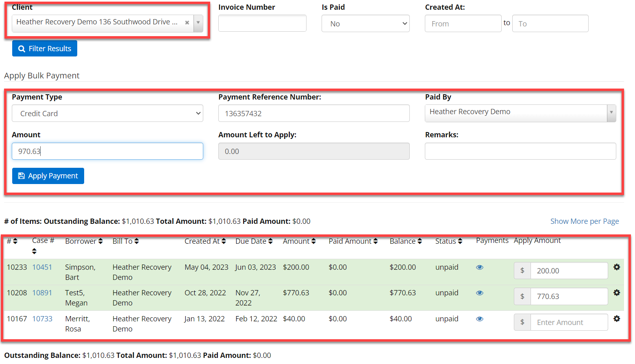Image resolution: width=635 pixels, height=364 pixels.
Task: Click the Invoice Number input field
Action: click(262, 23)
